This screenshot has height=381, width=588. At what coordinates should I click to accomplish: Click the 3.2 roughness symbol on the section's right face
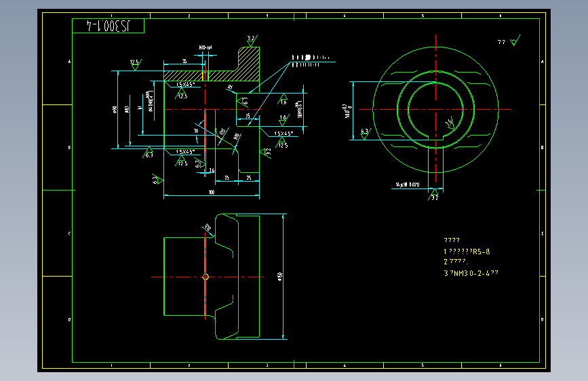pyautogui.click(x=266, y=153)
